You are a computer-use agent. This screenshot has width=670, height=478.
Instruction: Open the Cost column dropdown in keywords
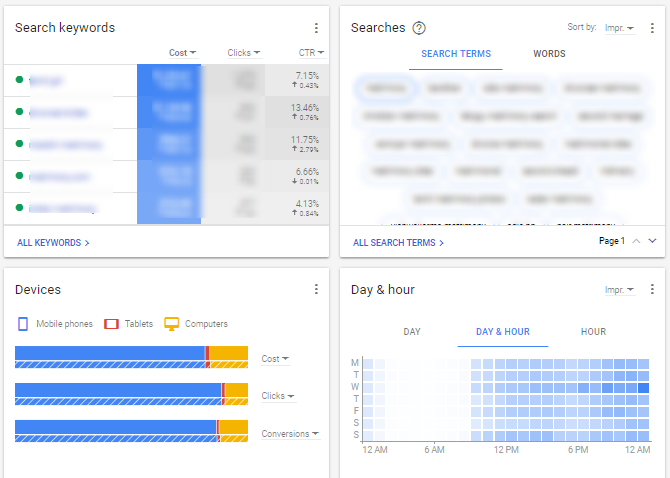pos(182,53)
